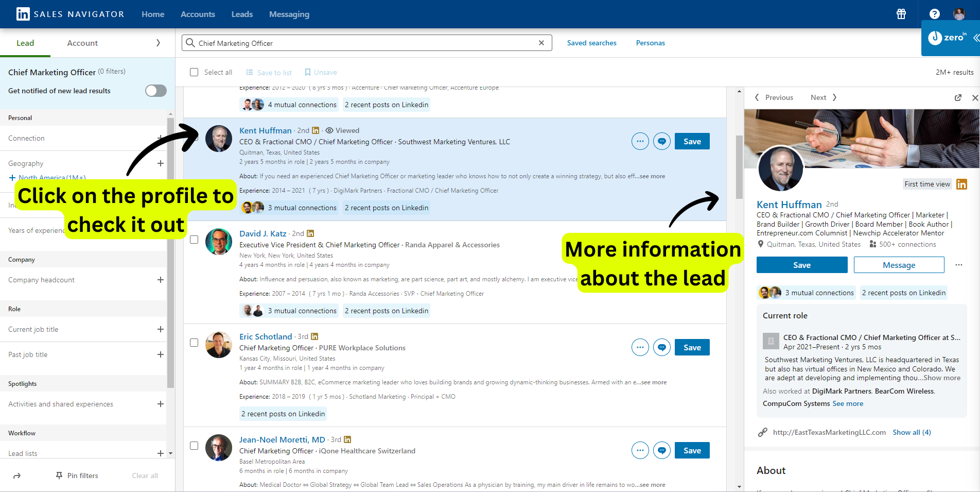The height and width of the screenshot is (492, 980).
Task: Open Kent Huffman's profile photo thumbnail
Action: 219,138
